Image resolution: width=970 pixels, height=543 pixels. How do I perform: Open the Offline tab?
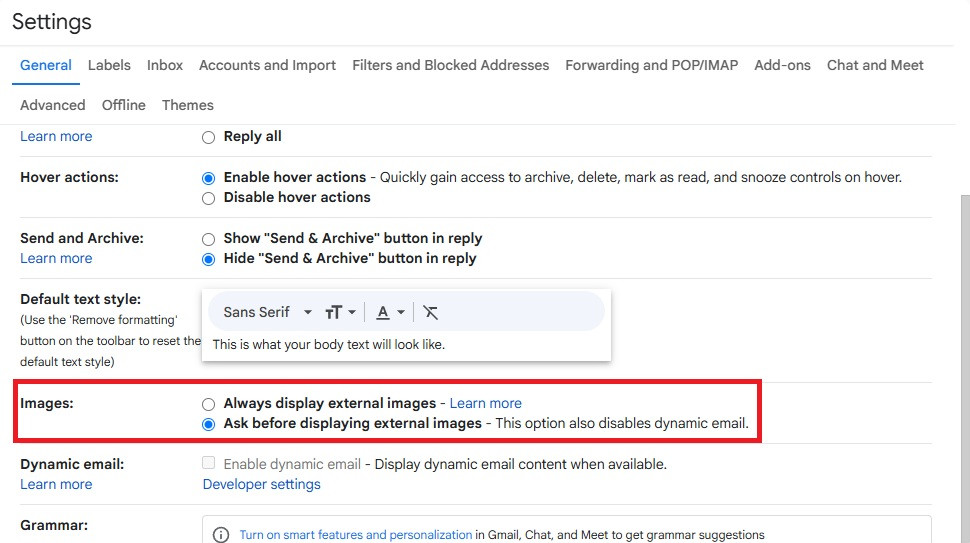(124, 105)
